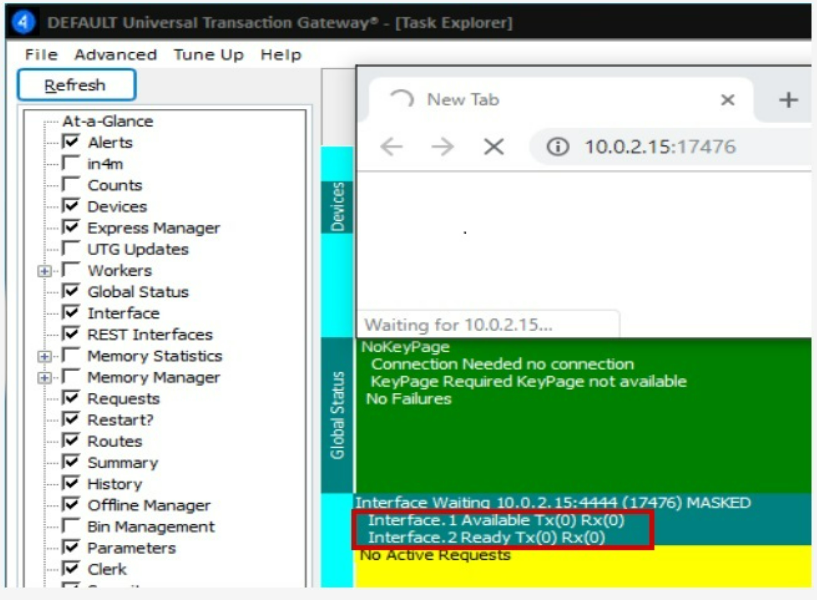Viewport: 817px width, 600px height.
Task: Click the Refresh button
Action: click(77, 85)
